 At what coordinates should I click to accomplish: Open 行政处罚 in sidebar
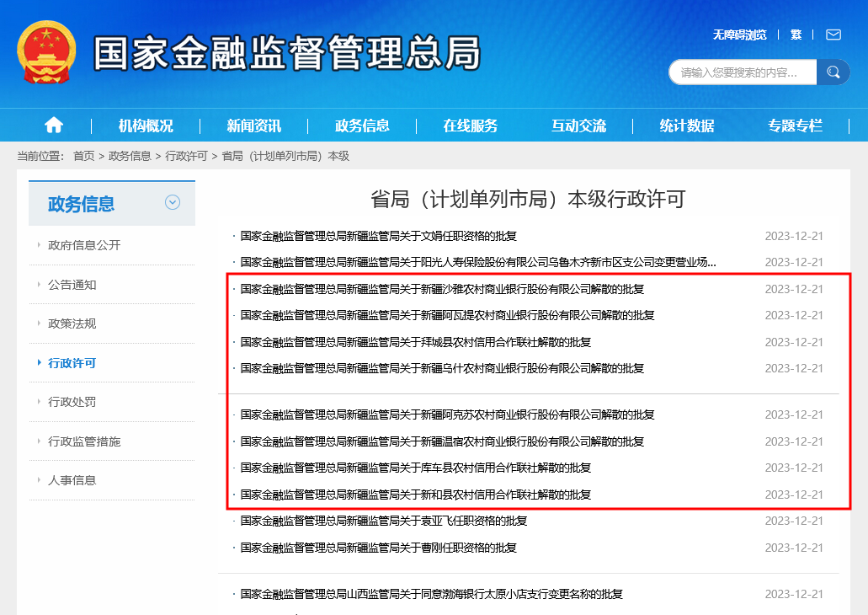(x=72, y=402)
